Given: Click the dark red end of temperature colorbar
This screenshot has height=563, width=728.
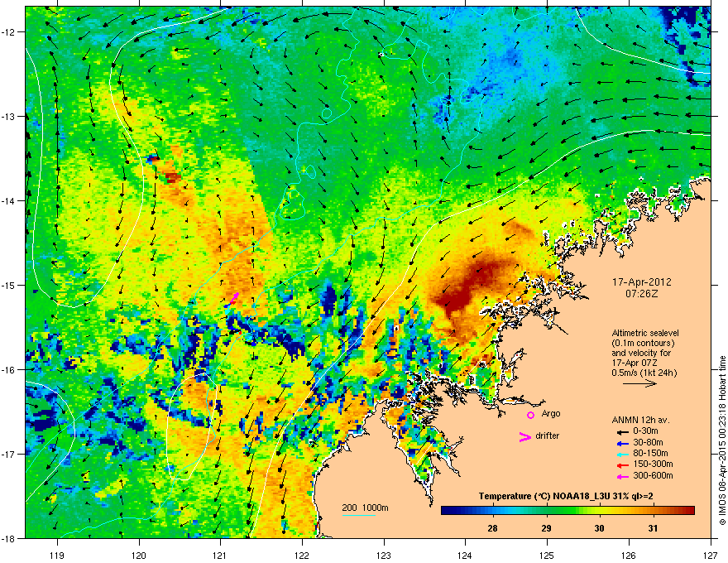Looking at the screenshot, I should click(x=689, y=511).
